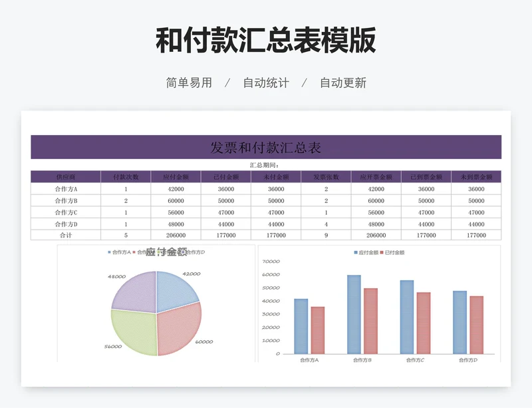Select the 合计 row 未到票金额 cell 177000
Image resolution: width=532 pixels, height=408 pixels.
point(476,235)
